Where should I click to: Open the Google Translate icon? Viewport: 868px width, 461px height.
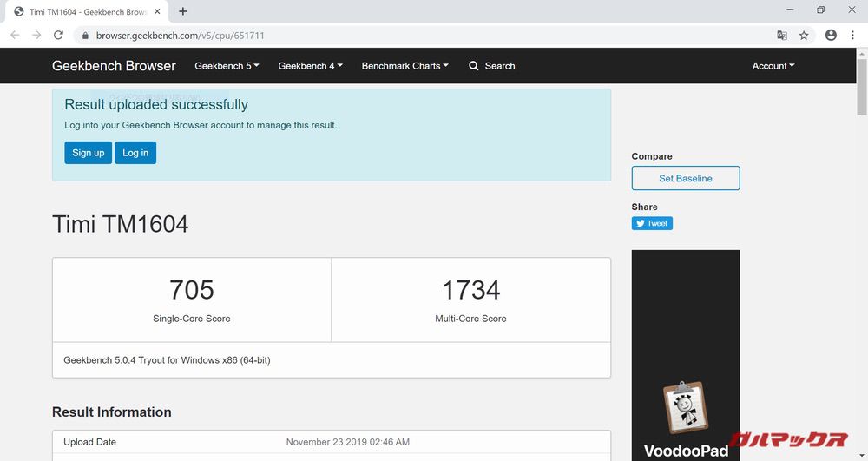(782, 36)
